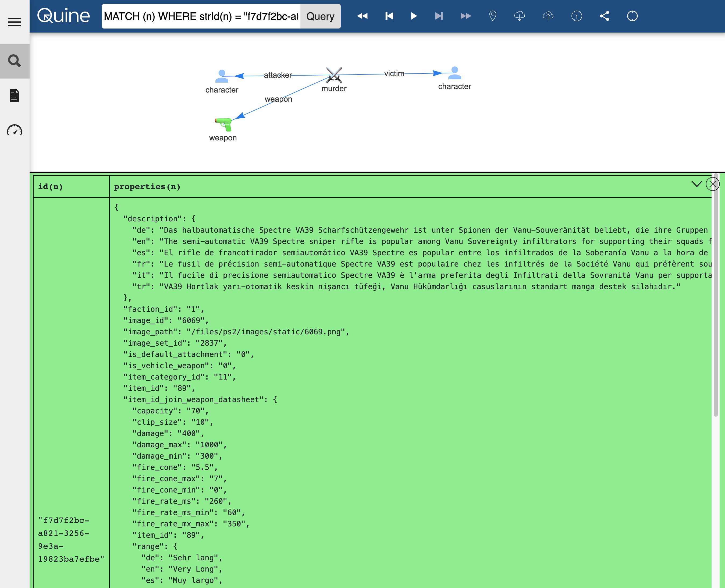Close the query results panel
The width and height of the screenshot is (725, 588).
point(712,184)
